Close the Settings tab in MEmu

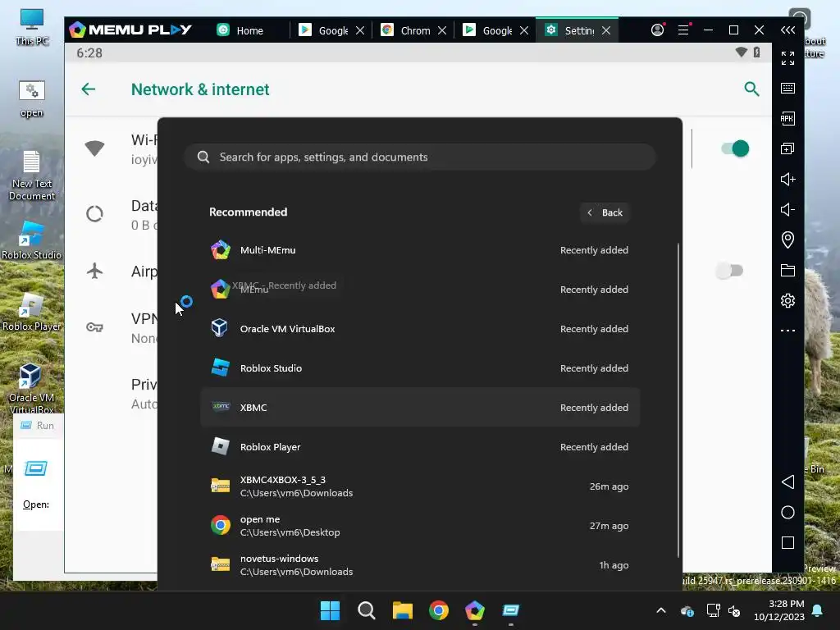pos(606,30)
